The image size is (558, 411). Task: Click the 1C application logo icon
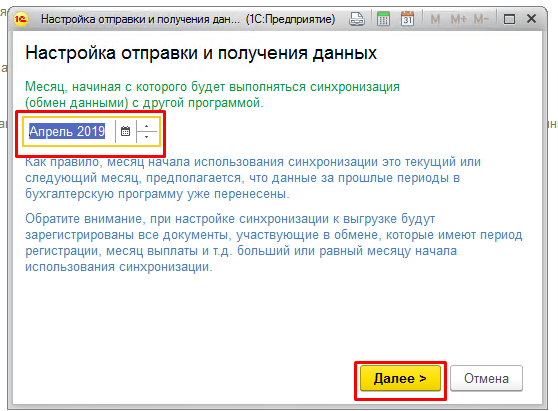21,19
